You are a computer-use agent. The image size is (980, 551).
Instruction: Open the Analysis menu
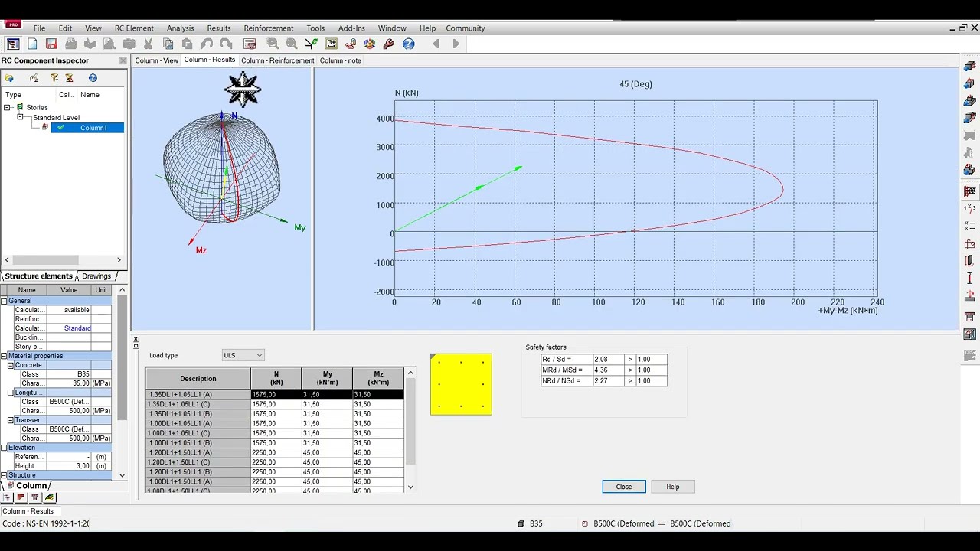point(180,28)
